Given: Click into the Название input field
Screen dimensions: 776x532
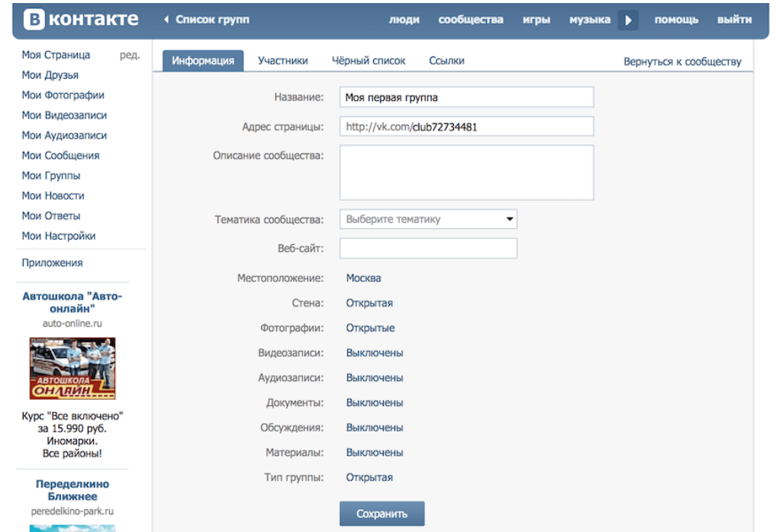Looking at the screenshot, I should [x=467, y=98].
